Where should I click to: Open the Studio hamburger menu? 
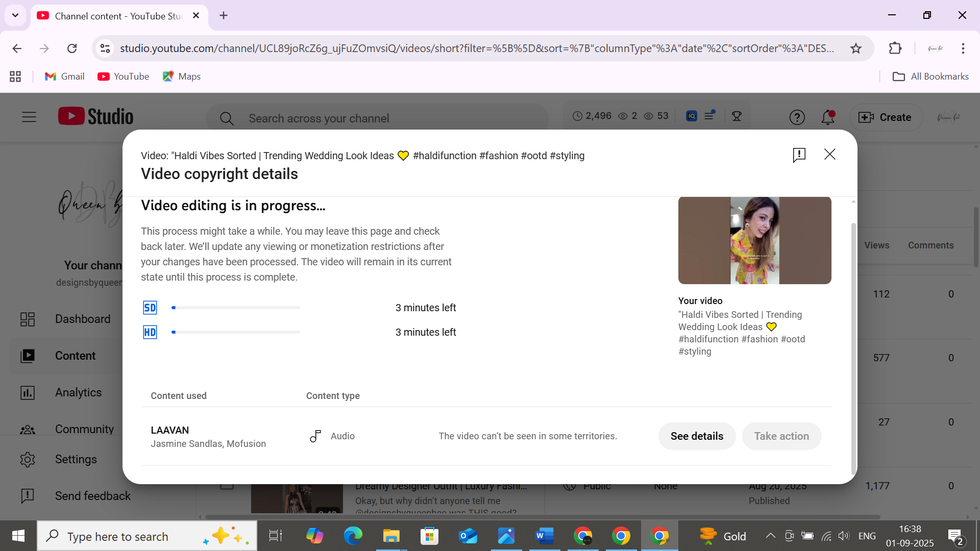point(29,117)
